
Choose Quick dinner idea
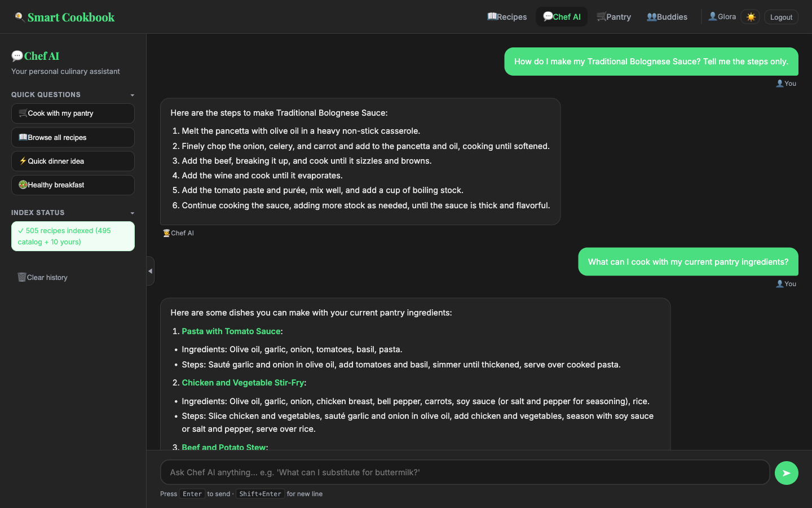(73, 161)
